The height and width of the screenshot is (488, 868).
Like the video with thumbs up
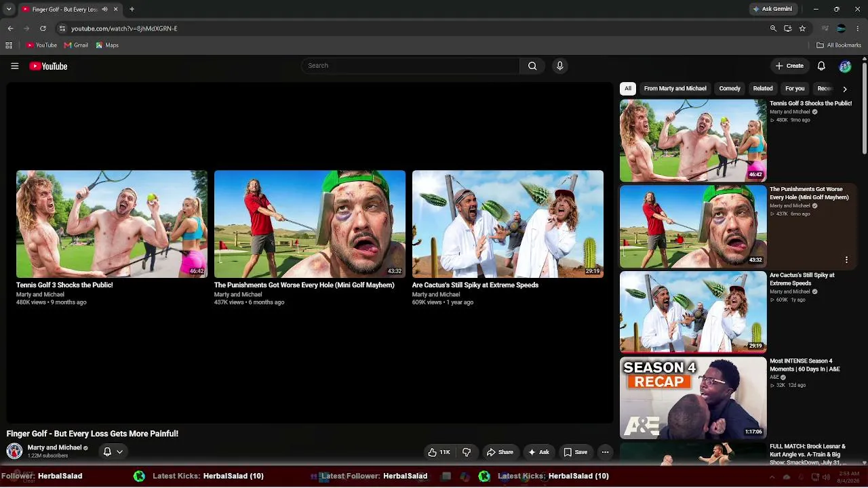point(439,452)
